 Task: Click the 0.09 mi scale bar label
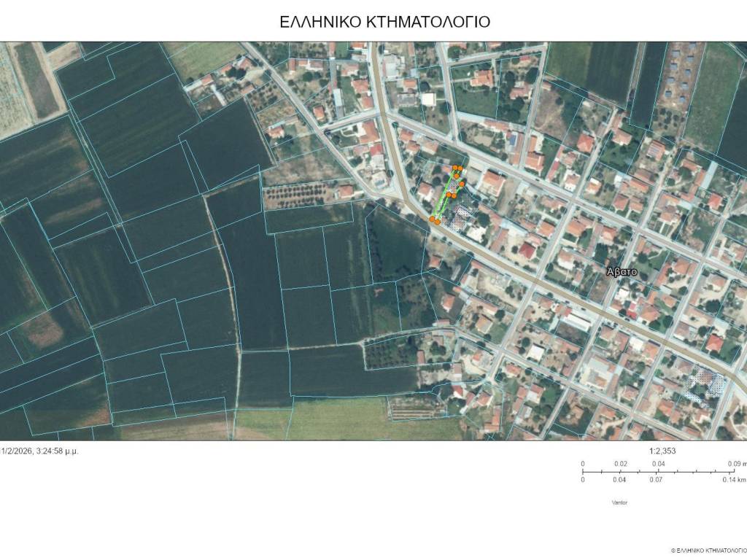click(735, 464)
